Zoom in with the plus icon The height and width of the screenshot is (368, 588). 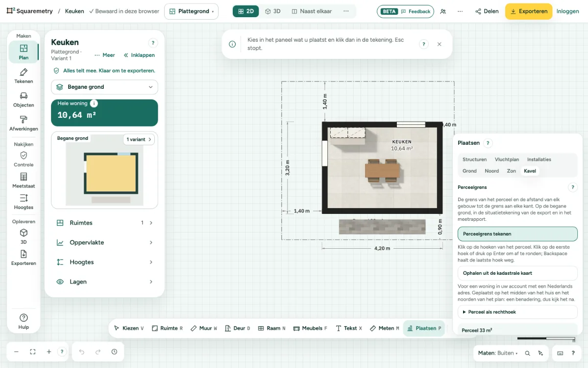[x=49, y=352]
